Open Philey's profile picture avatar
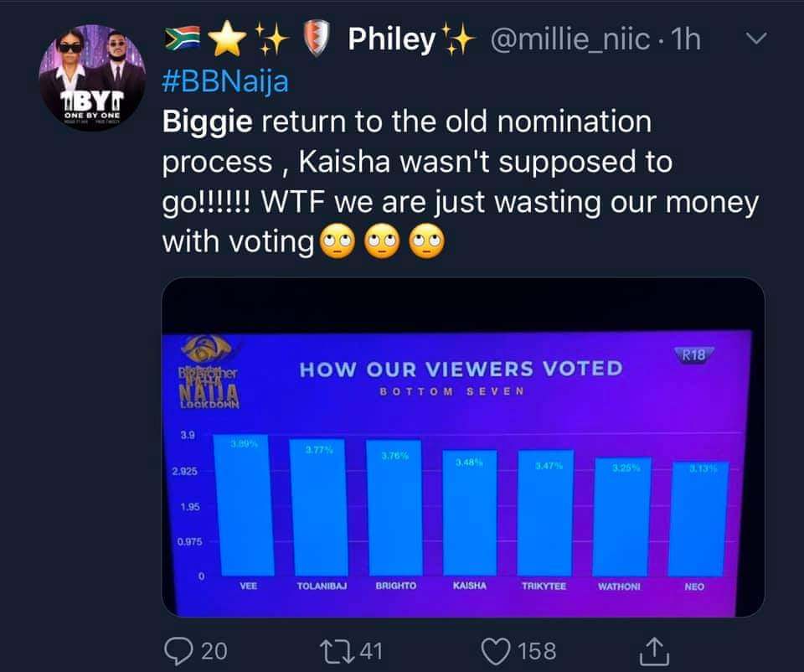 point(92,77)
